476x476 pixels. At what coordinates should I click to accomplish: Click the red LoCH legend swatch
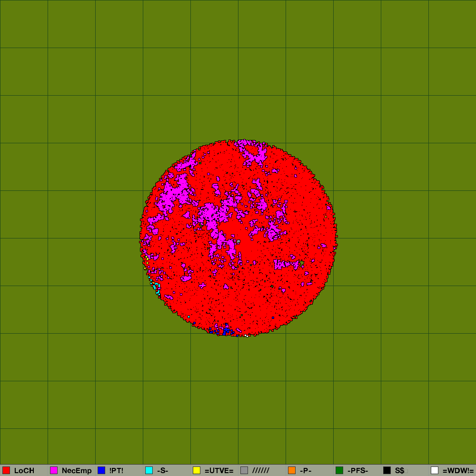pyautogui.click(x=6, y=470)
